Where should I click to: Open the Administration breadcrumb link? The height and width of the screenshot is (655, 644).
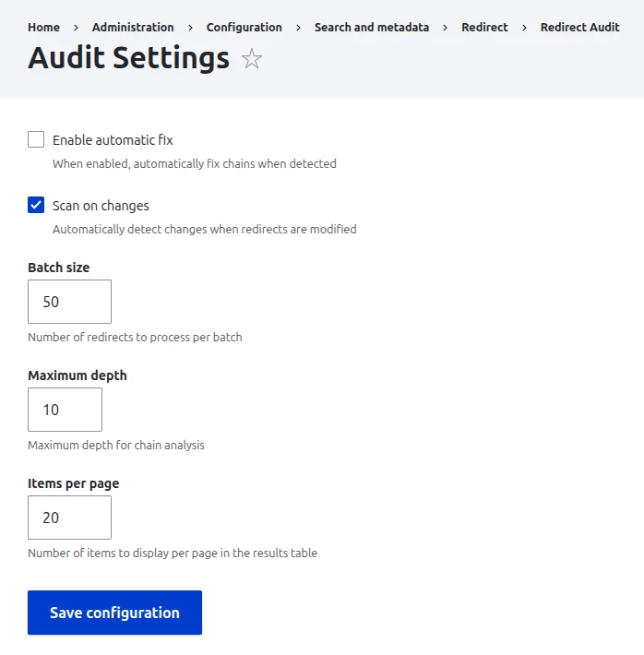tap(133, 27)
